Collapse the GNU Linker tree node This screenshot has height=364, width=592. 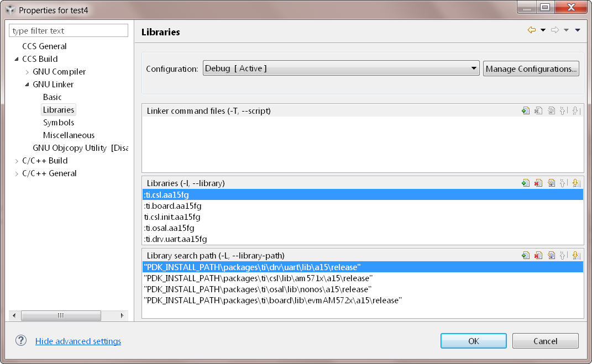pyautogui.click(x=25, y=84)
